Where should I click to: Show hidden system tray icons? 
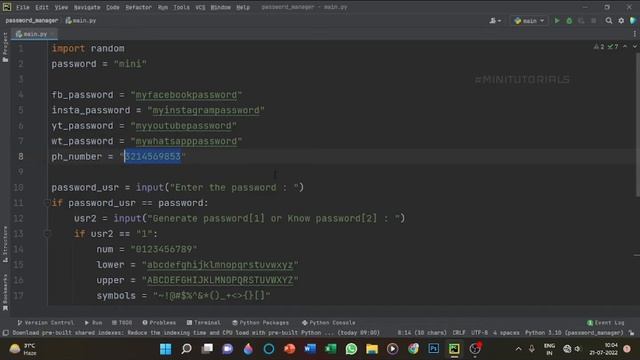[518, 349]
